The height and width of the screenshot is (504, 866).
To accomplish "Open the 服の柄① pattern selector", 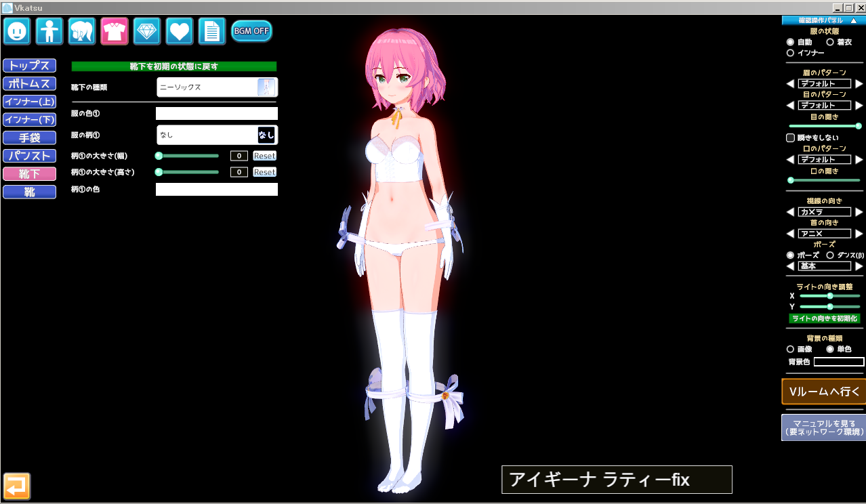I will pos(217,135).
